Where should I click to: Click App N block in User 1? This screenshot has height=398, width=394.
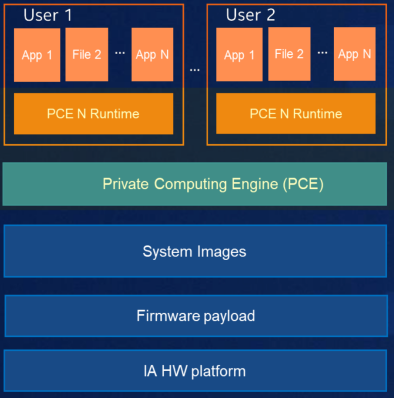[x=152, y=54]
